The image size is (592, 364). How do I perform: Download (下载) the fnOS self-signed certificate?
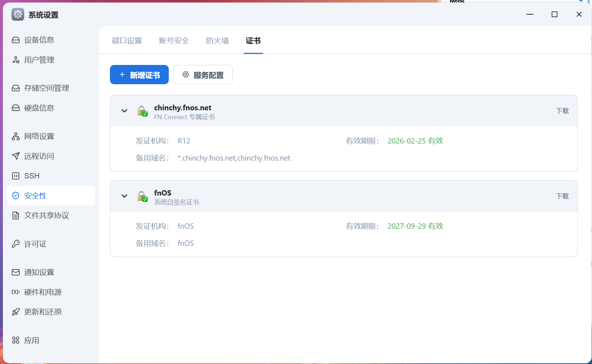562,196
